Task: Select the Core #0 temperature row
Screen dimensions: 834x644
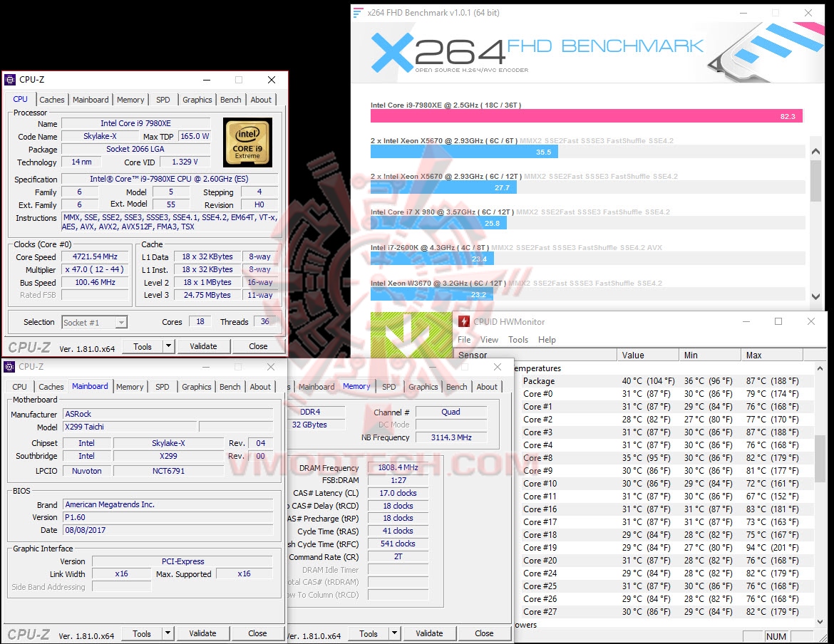Action: point(663,394)
